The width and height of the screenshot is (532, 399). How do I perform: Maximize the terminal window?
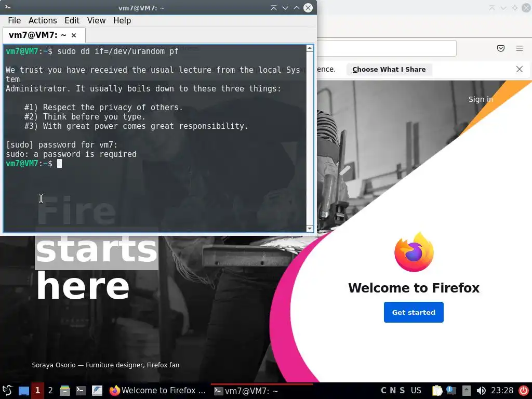[x=297, y=8]
